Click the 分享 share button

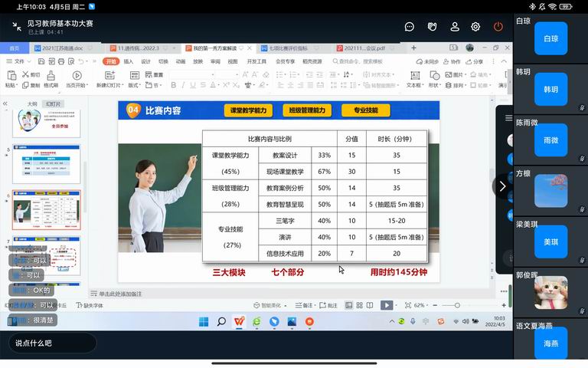pyautogui.click(x=476, y=61)
